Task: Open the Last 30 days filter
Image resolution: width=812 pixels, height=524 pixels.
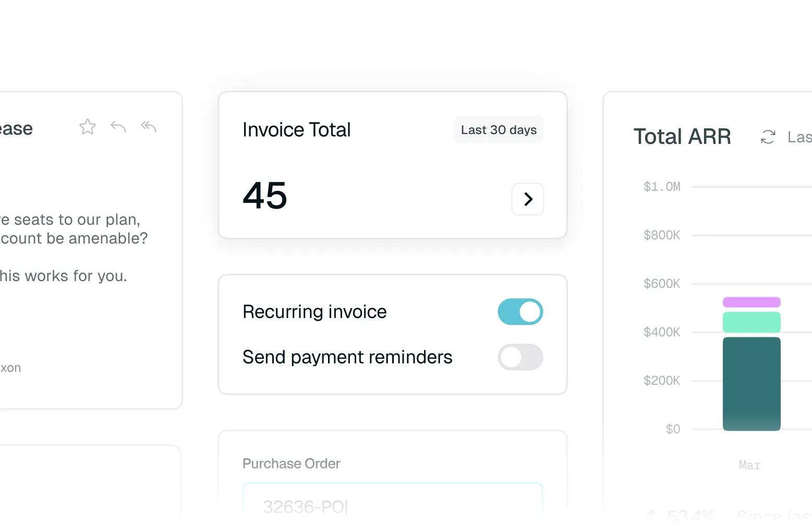Action: click(499, 130)
